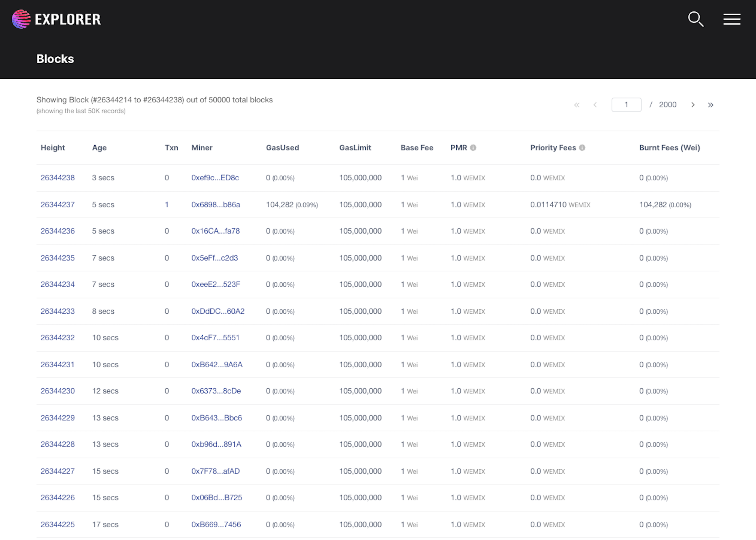The image size is (756, 540).
Task: Click transaction count 1 for block 26344237
Action: (166, 204)
